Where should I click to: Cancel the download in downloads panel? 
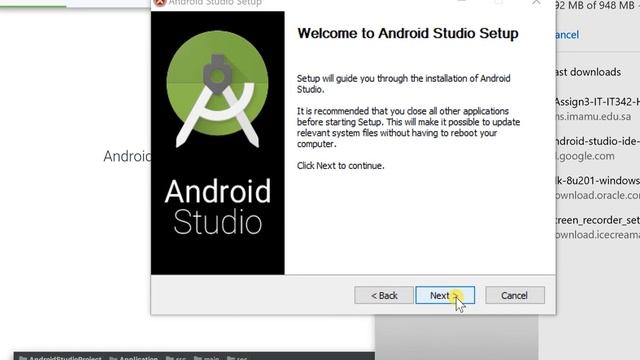(567, 35)
